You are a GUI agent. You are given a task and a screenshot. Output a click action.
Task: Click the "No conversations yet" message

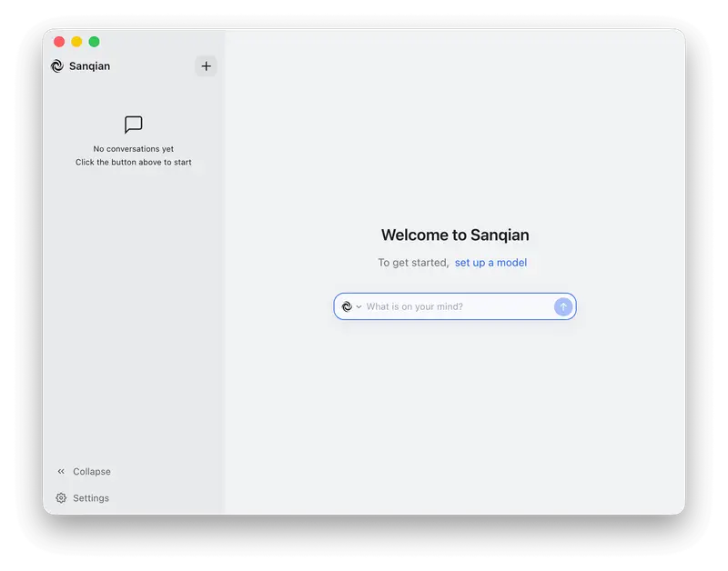(134, 149)
